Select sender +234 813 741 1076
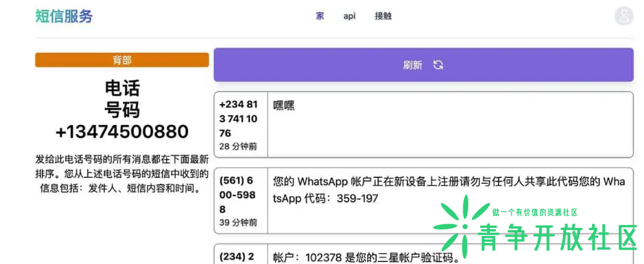Image resolution: width=644 pixels, height=264 pixels. click(239, 119)
